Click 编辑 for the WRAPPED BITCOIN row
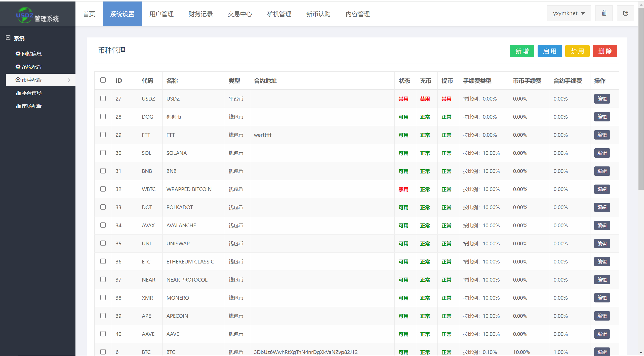Screen dimensions: 644x356 602,189
